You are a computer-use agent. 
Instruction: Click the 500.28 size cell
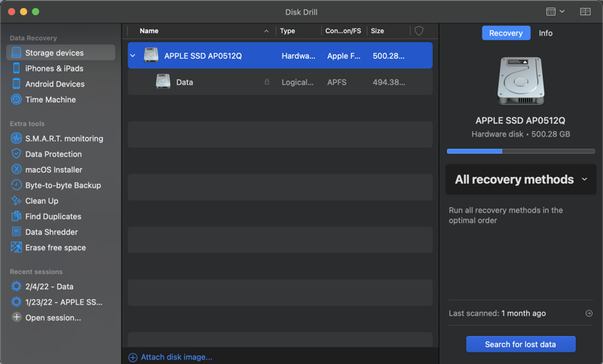pyautogui.click(x=388, y=56)
